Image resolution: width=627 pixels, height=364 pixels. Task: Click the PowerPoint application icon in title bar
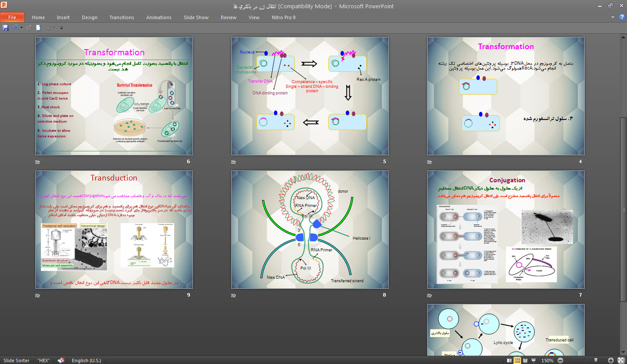pyautogui.click(x=4, y=6)
